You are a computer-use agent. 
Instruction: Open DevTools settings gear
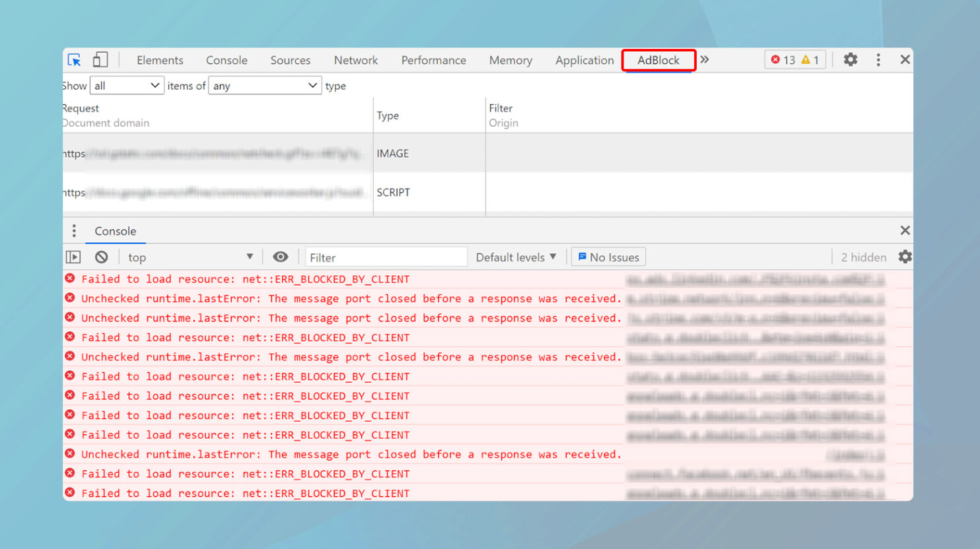pyautogui.click(x=851, y=59)
